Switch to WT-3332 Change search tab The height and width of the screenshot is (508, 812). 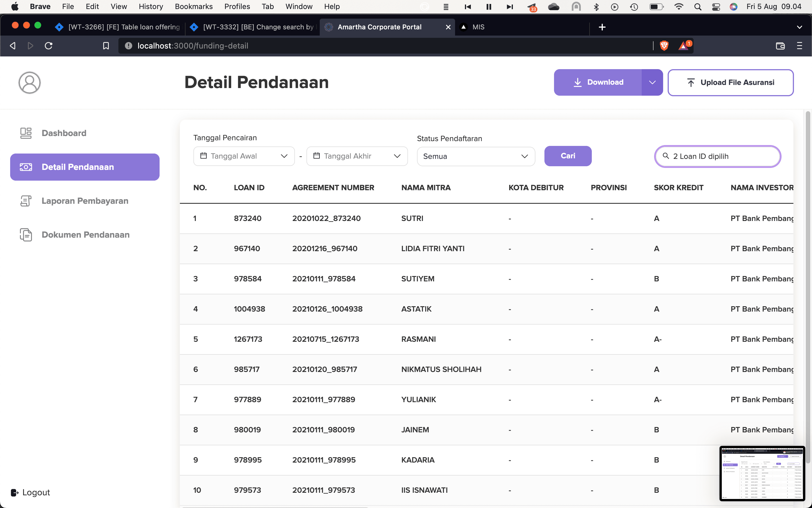point(252,27)
